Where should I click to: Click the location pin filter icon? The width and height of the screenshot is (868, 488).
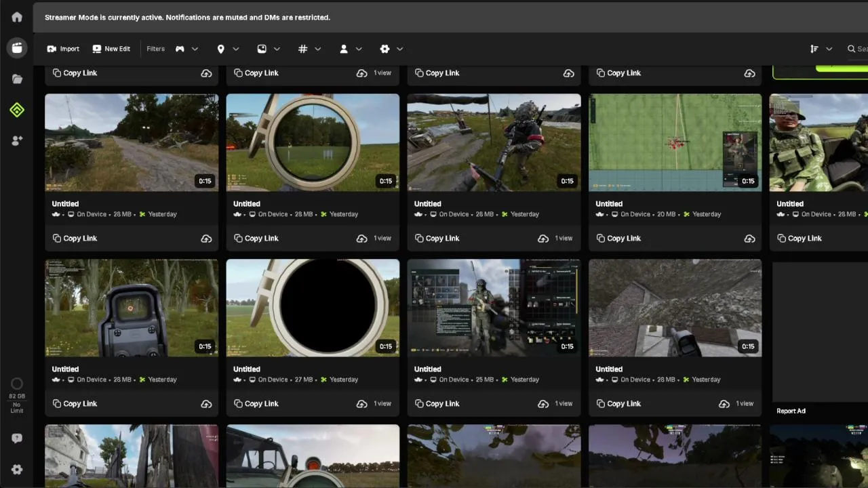[x=220, y=49]
